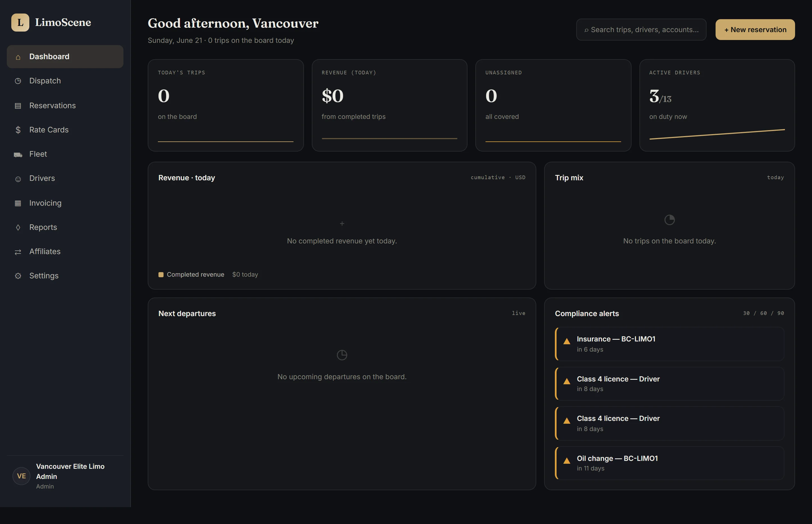Click the Dashboard home icon
The image size is (812, 524).
click(18, 57)
